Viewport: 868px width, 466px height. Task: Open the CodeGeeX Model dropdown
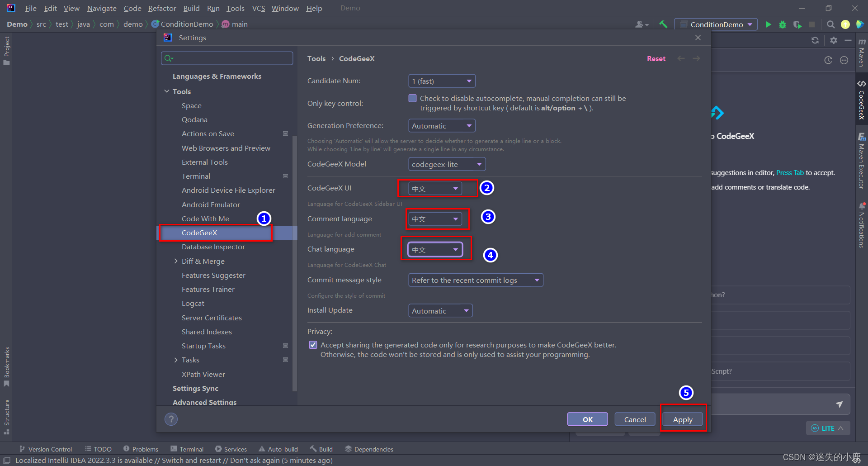click(447, 164)
